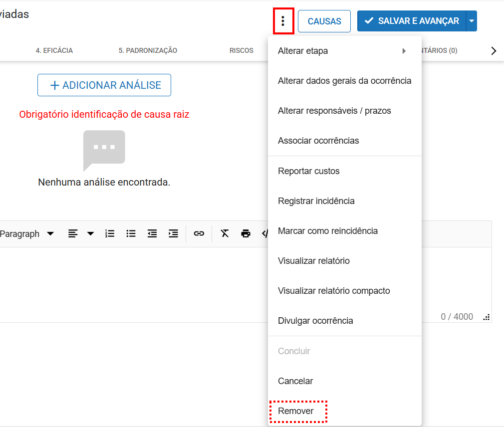Expand the Alterar etapa submenu
This screenshot has height=427, width=504.
click(x=344, y=51)
